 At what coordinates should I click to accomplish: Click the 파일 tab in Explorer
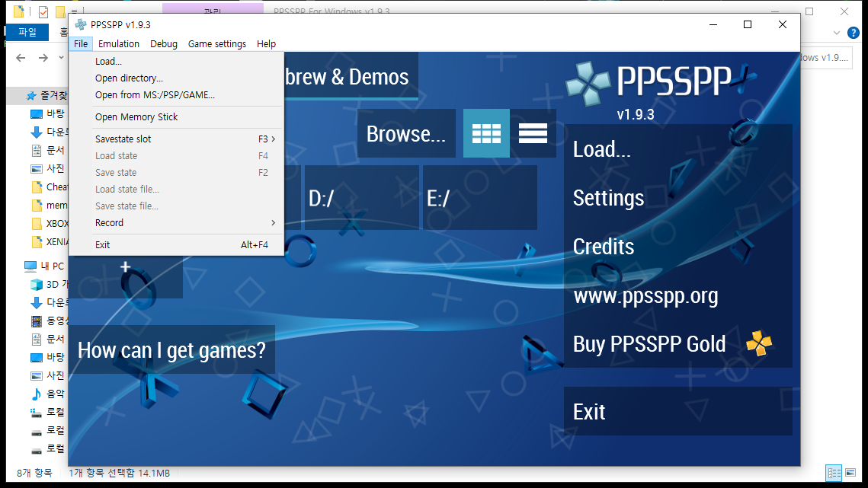click(x=27, y=33)
